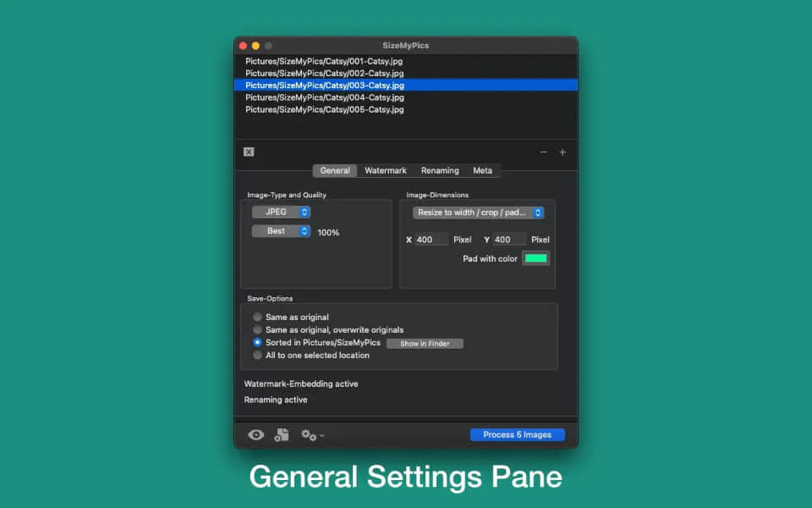Click the plus icon to add a preset
The image size is (812, 508).
pos(563,152)
